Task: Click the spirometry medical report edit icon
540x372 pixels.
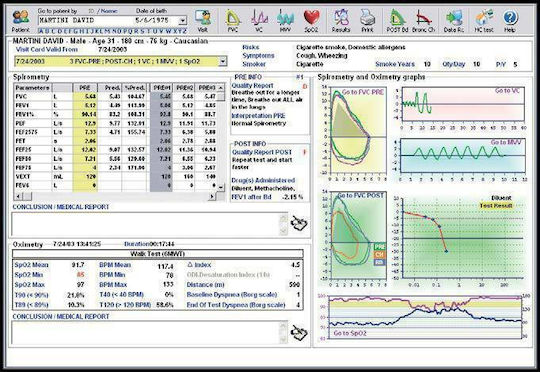Action: click(299, 224)
